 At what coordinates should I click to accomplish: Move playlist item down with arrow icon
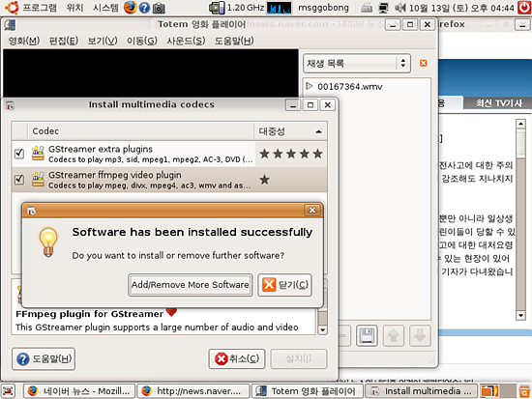point(420,335)
